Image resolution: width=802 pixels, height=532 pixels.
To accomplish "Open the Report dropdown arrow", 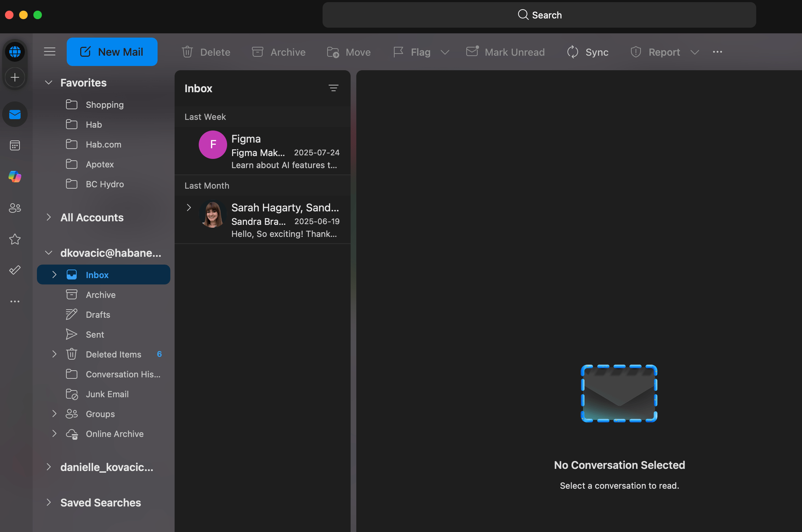I will [x=695, y=52].
